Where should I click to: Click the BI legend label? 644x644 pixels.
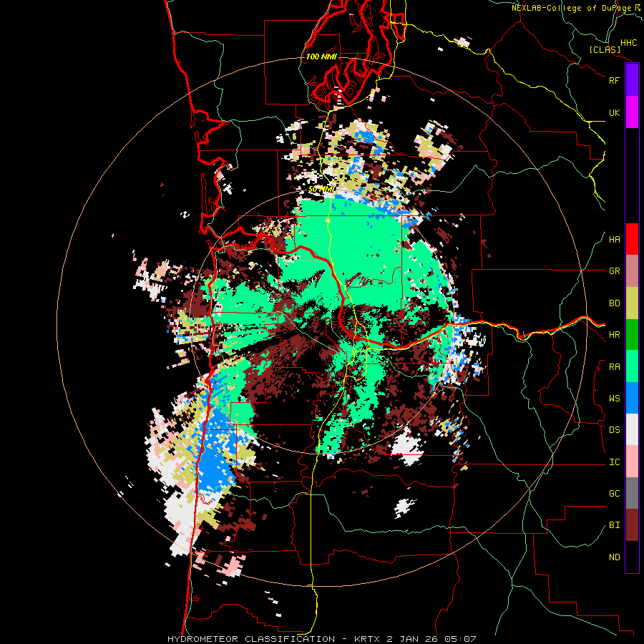click(614, 525)
